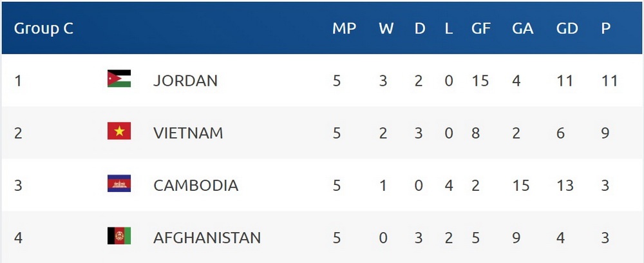Click the Afghanistan flag icon

click(119, 237)
